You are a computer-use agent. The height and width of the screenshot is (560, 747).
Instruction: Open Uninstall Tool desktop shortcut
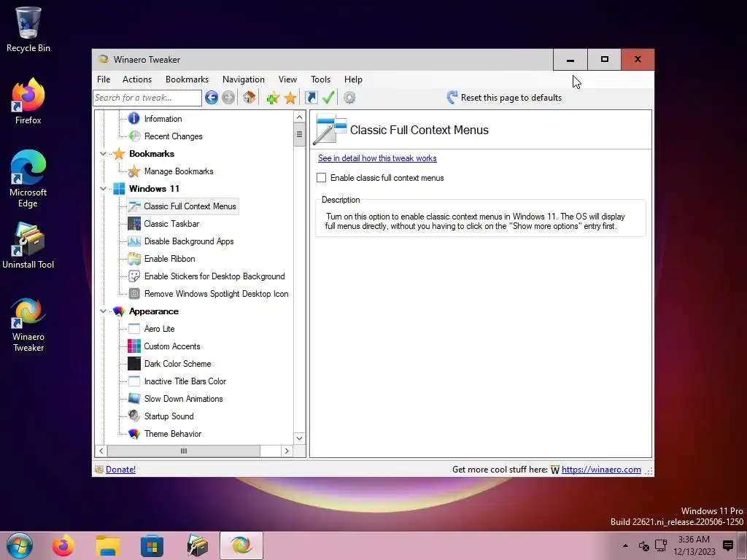pyautogui.click(x=28, y=246)
